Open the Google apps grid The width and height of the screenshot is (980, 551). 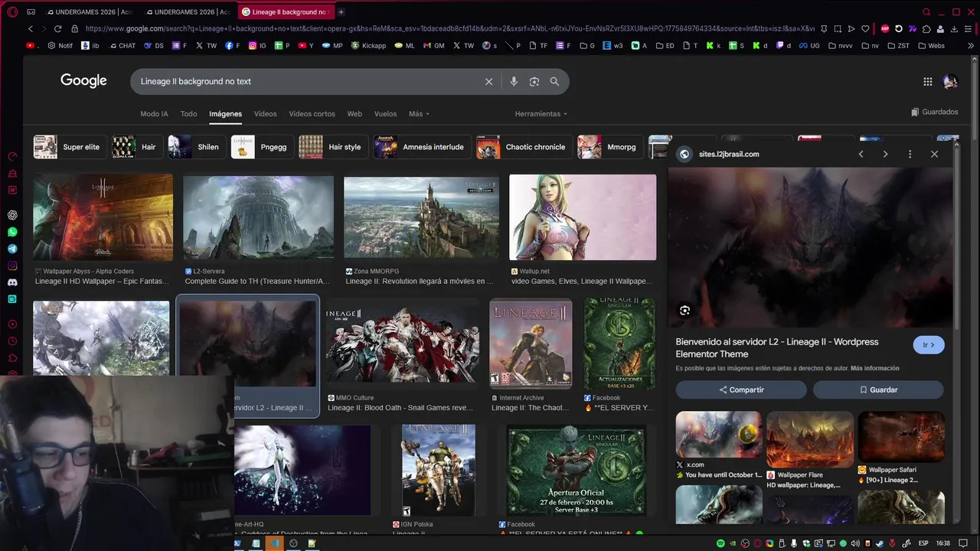click(927, 81)
